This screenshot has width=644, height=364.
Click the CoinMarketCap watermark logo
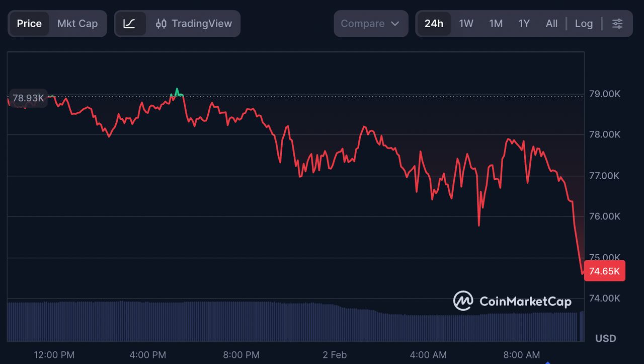[462, 301]
